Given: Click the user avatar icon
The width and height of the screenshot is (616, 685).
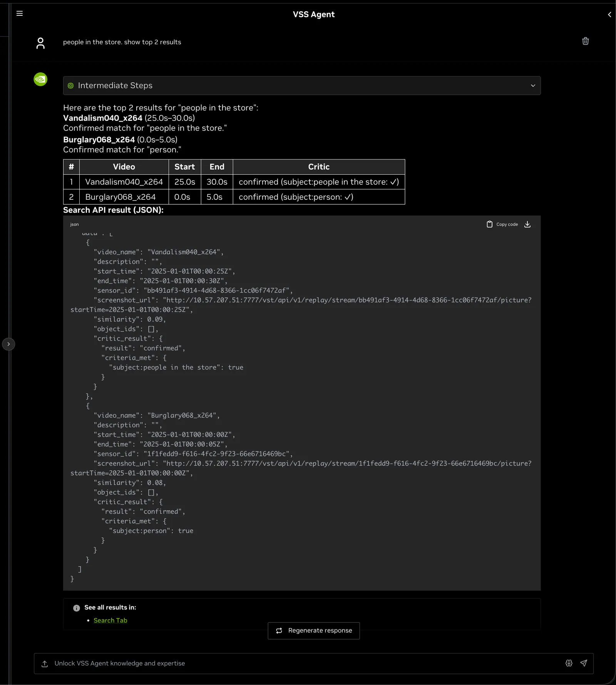Looking at the screenshot, I should [x=40, y=43].
